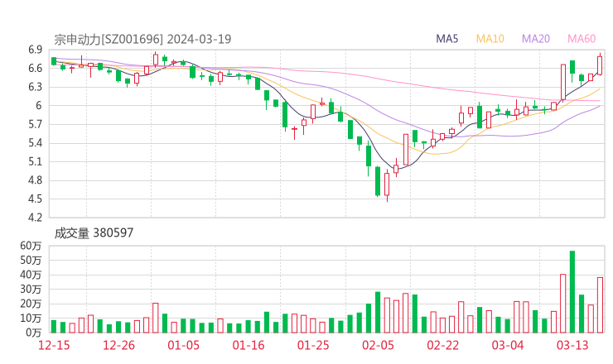Screen dimensions: 613x364
Task: Select the chart title 宗申动力[SZ001696] 2024-03-19
Action: (x=142, y=39)
